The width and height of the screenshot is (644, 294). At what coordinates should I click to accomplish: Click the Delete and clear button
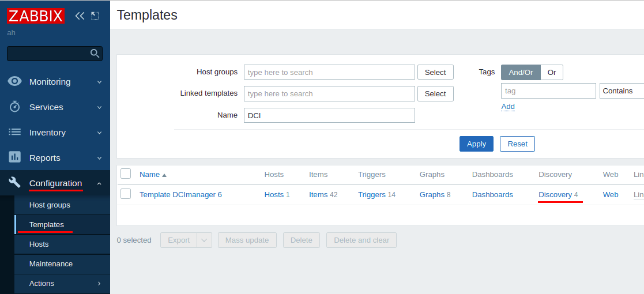click(361, 240)
